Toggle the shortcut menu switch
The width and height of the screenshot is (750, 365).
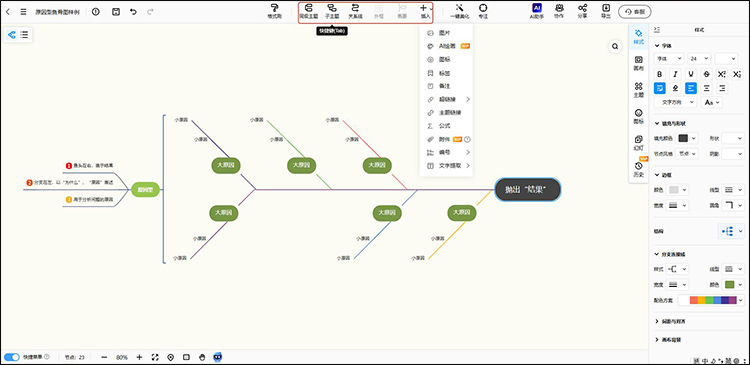12,357
